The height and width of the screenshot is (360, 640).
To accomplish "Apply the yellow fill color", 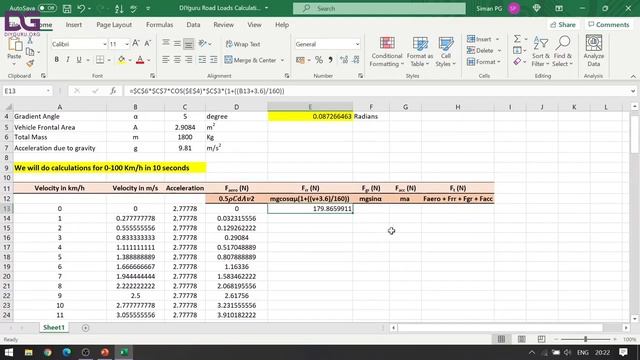I will (122, 60).
